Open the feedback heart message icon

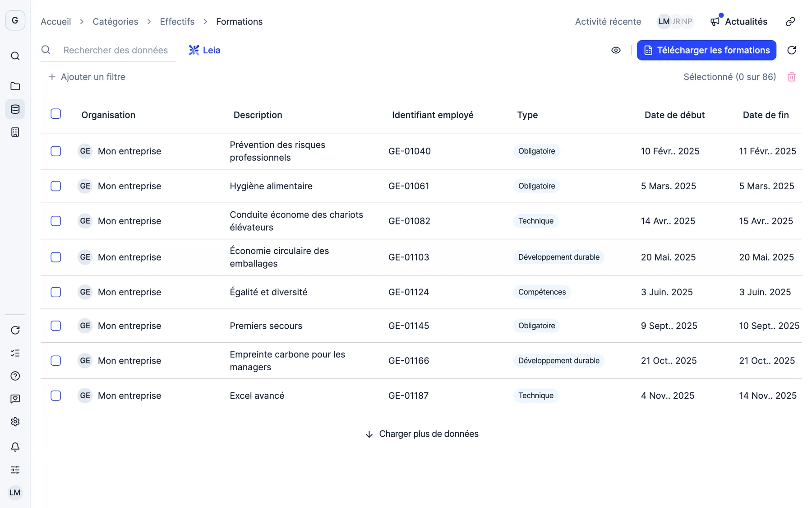[15, 399]
